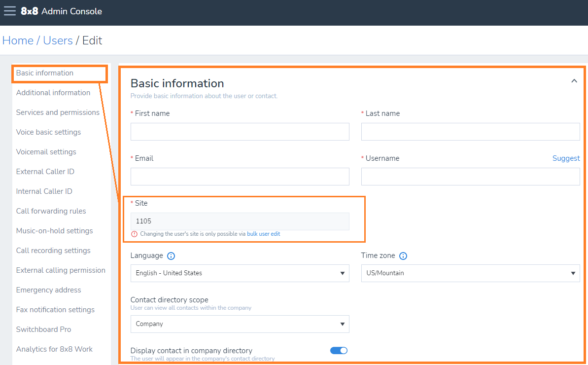This screenshot has height=365, width=588.
Task: Click the First name input field
Action: [240, 132]
